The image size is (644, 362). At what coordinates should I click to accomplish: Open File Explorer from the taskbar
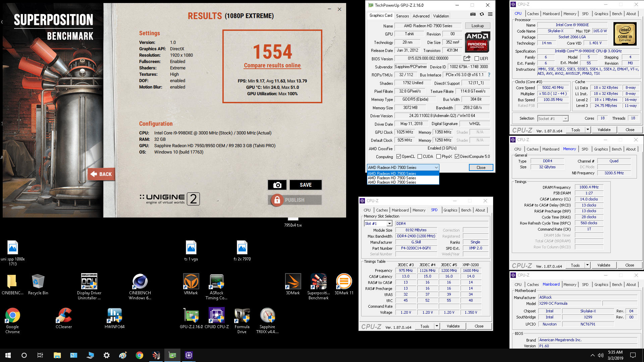57,355
